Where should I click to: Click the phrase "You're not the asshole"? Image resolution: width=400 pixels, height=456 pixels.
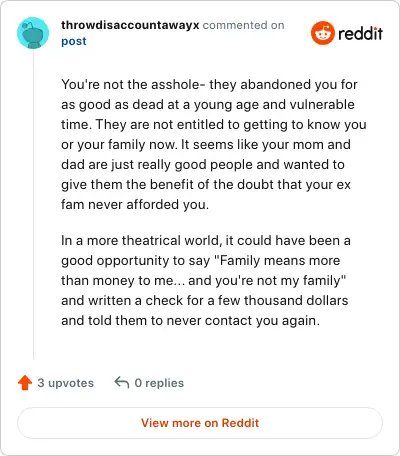click(x=131, y=84)
